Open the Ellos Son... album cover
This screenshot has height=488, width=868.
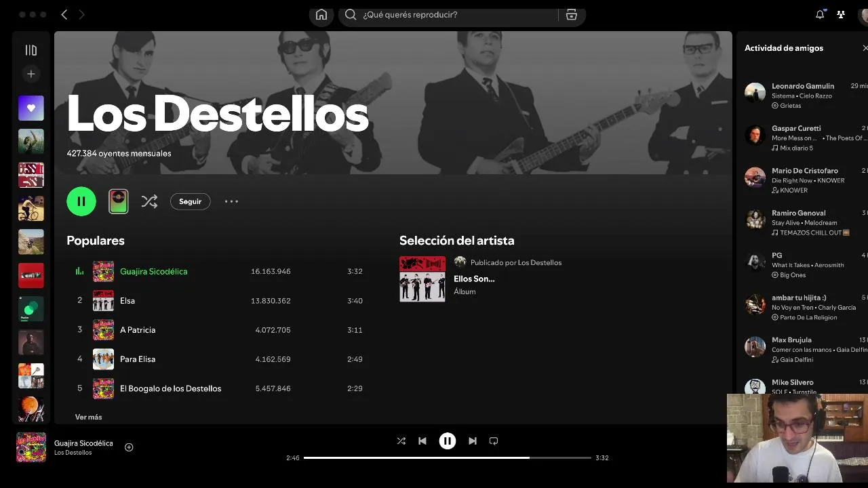click(x=422, y=279)
